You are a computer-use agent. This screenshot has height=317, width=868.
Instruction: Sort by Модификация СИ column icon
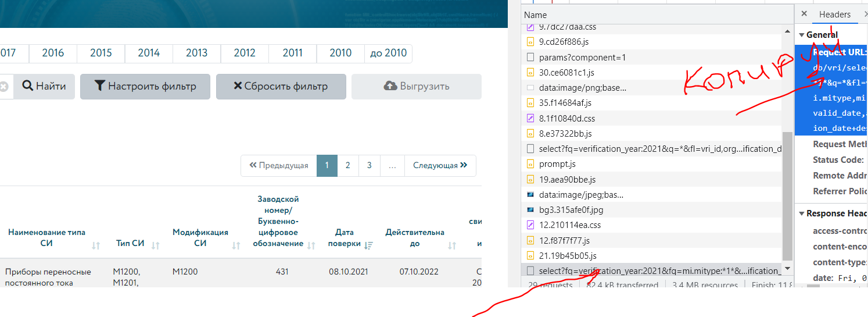click(x=236, y=246)
